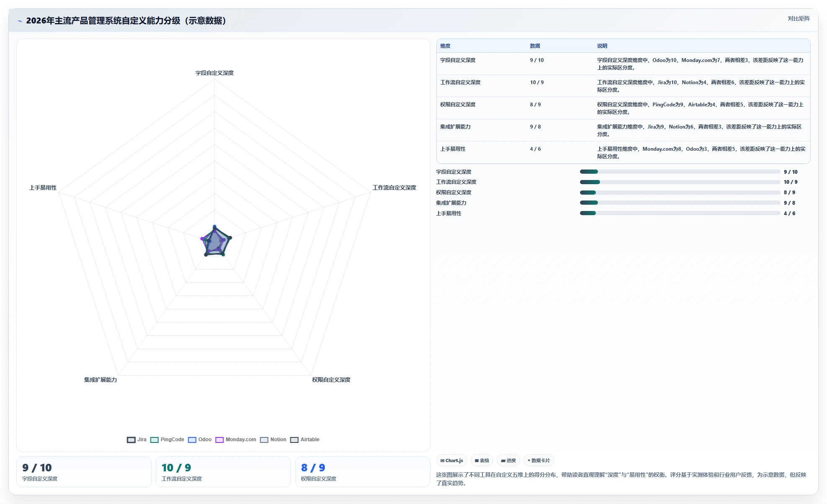Viewport: 827px width, 504px height.
Task: Select table row 字段自定义深度
Action: click(x=623, y=64)
